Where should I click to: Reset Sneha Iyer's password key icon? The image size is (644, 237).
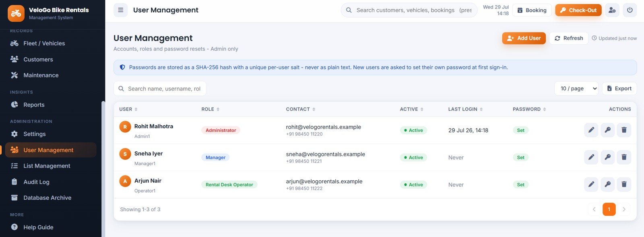point(608,157)
